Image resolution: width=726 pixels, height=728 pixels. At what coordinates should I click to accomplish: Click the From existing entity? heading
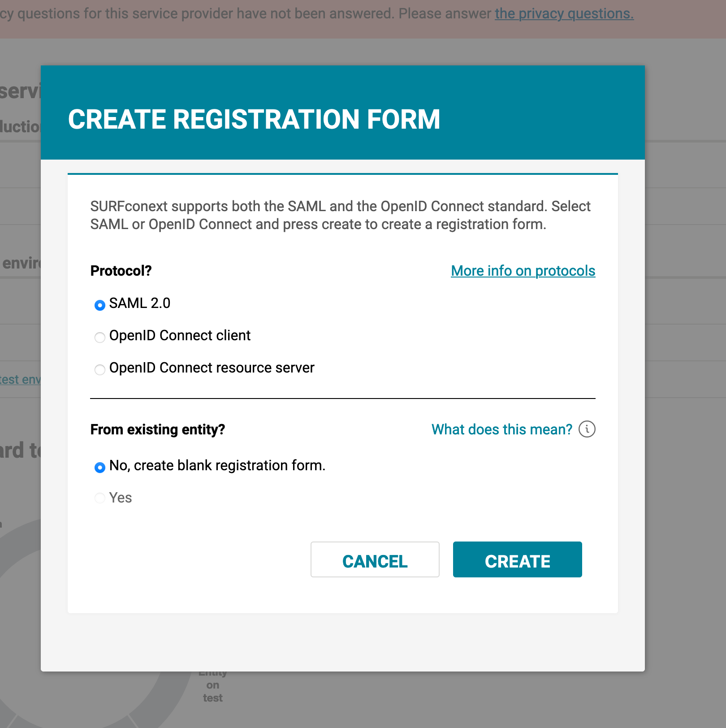click(x=158, y=429)
